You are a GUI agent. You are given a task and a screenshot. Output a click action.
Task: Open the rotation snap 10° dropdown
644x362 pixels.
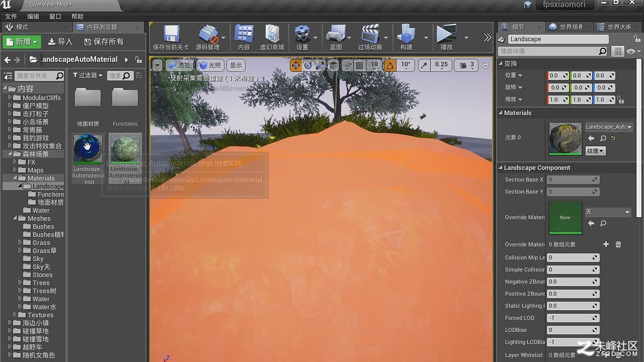click(x=406, y=65)
